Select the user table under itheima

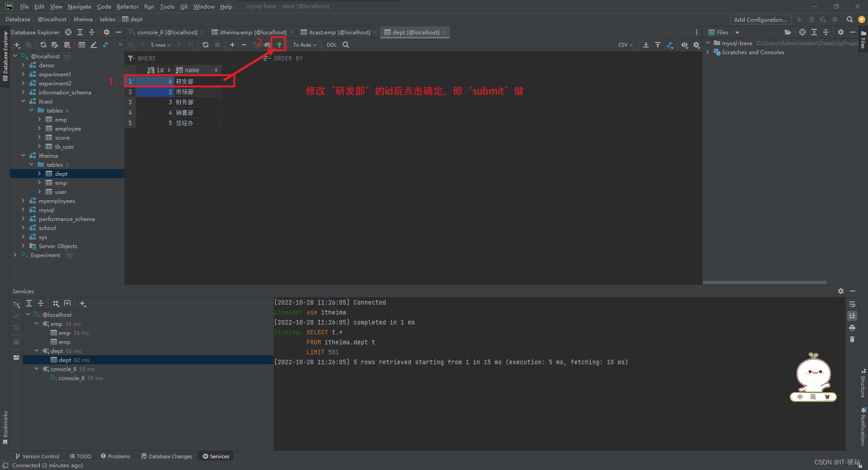click(x=61, y=192)
